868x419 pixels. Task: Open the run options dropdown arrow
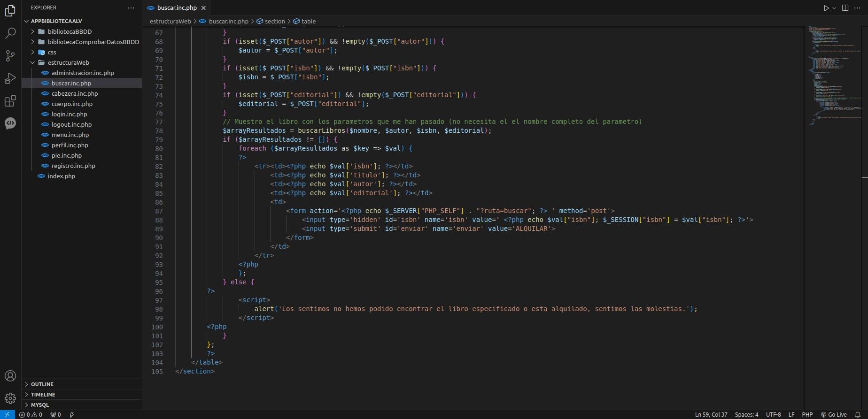tap(834, 8)
